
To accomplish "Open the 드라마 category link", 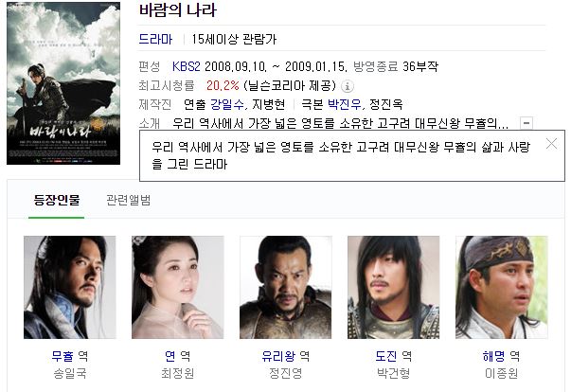I will (155, 39).
